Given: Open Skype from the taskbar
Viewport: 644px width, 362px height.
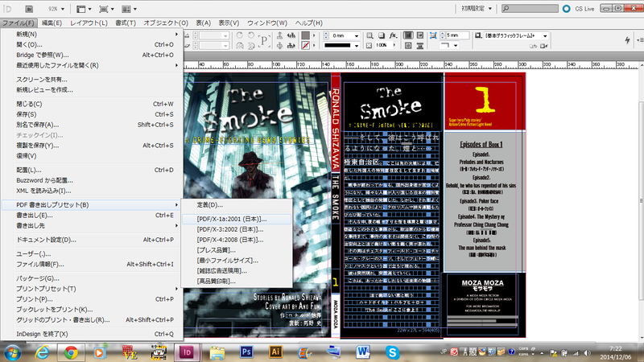Looking at the screenshot, I should pyautogui.click(x=392, y=352).
